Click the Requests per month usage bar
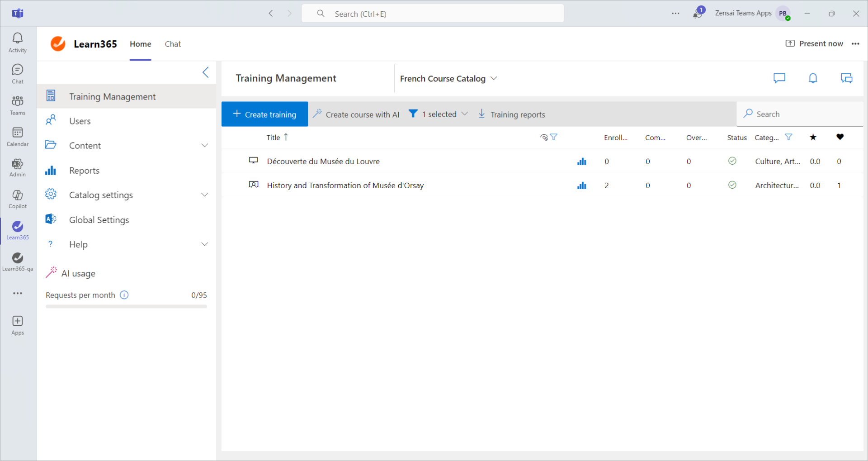The height and width of the screenshot is (461, 868). coord(126,307)
